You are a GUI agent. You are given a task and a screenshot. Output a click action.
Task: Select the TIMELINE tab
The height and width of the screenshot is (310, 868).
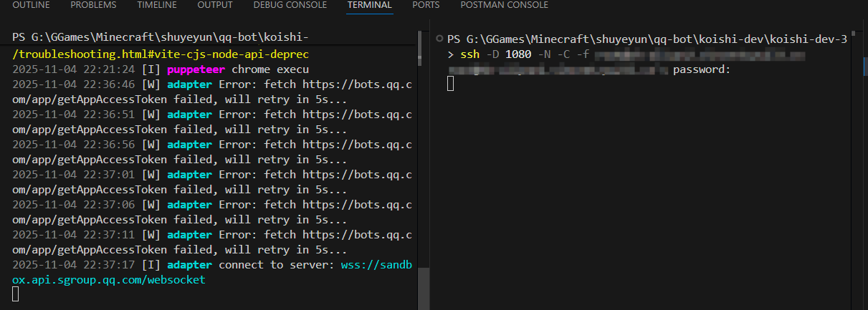click(157, 5)
